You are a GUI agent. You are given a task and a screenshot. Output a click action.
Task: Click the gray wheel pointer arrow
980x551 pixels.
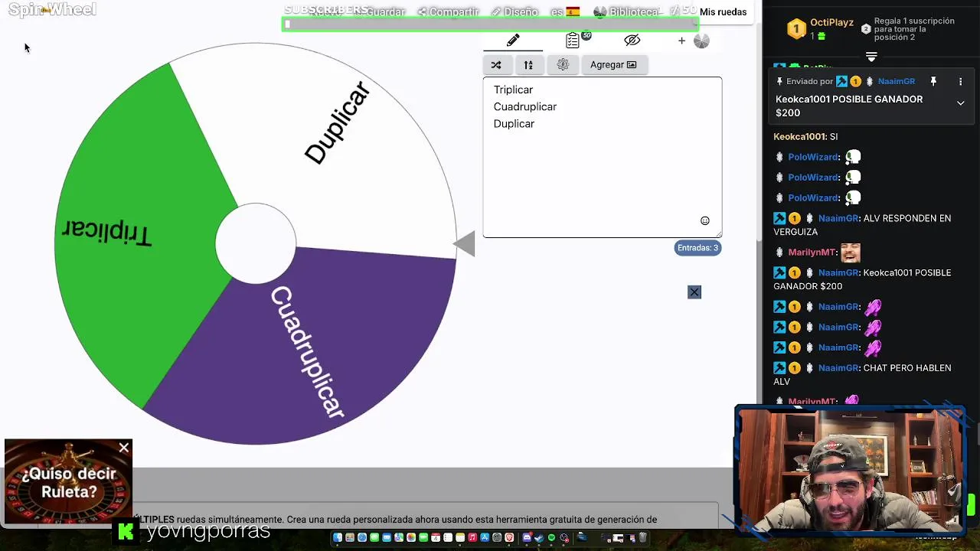pos(465,244)
